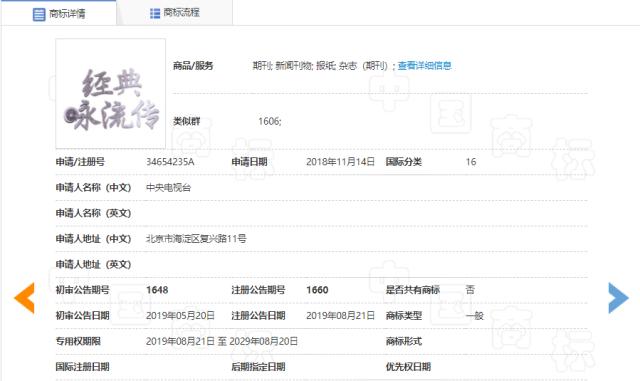Click the 申请/注册号 label
Image resolution: width=640 pixels, height=381 pixels.
point(80,162)
